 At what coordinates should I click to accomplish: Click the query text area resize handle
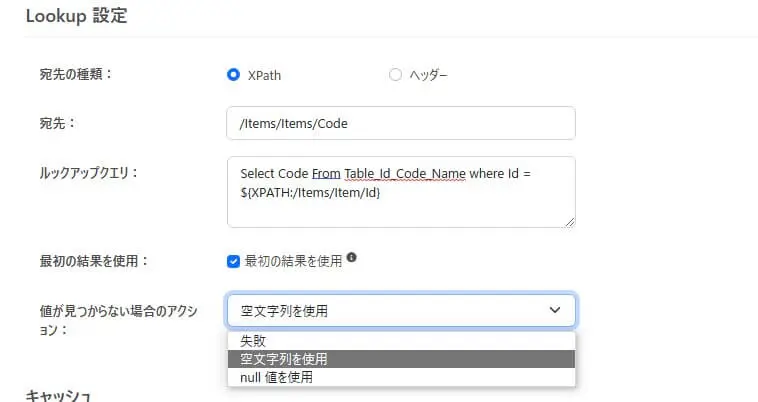coord(570,221)
